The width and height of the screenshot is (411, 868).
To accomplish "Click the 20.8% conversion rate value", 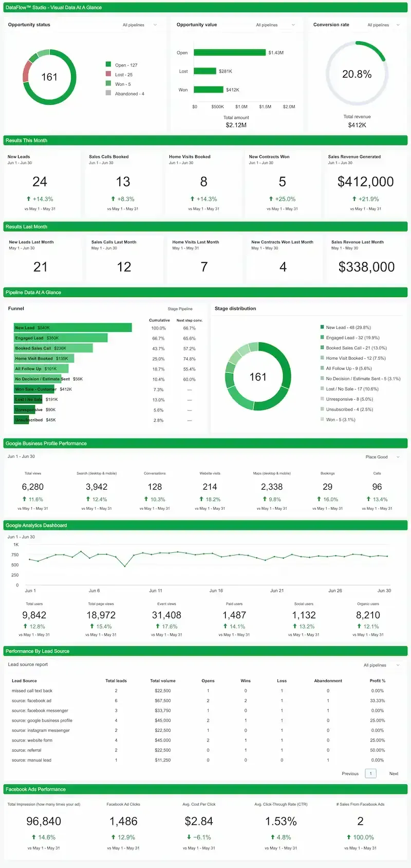I will 357,74.
